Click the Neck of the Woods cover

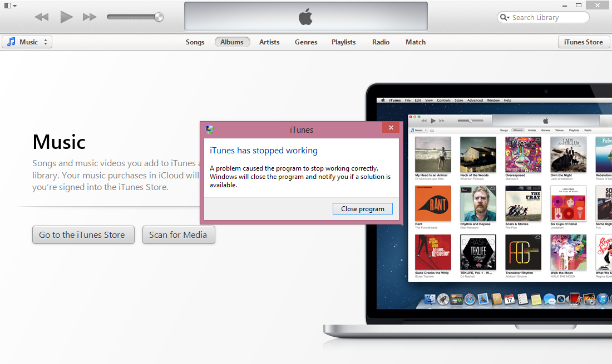pyautogui.click(x=478, y=154)
